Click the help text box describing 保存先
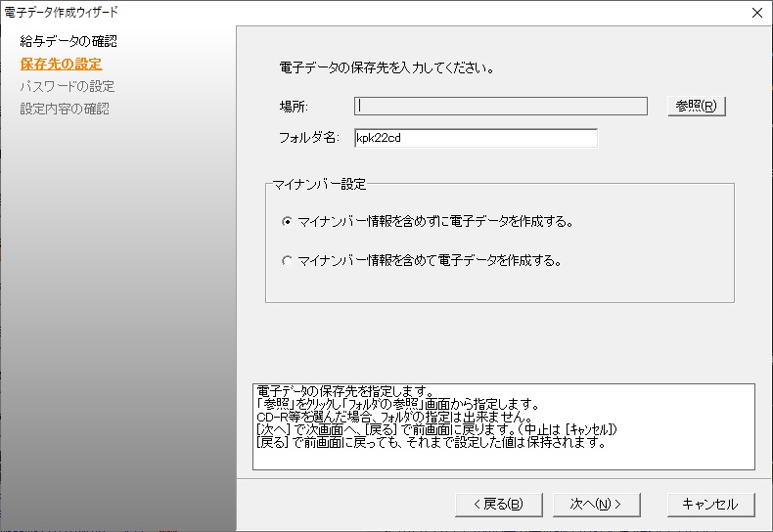Image resolution: width=773 pixels, height=532 pixels. click(x=503, y=426)
